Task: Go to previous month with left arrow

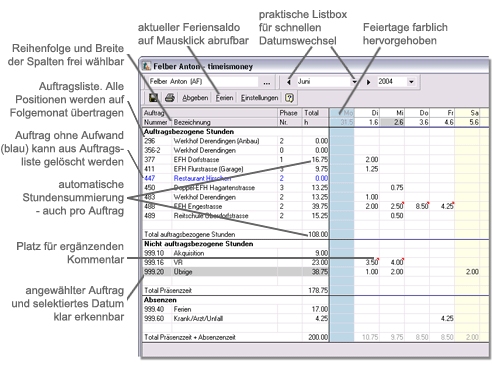Action: [289, 82]
